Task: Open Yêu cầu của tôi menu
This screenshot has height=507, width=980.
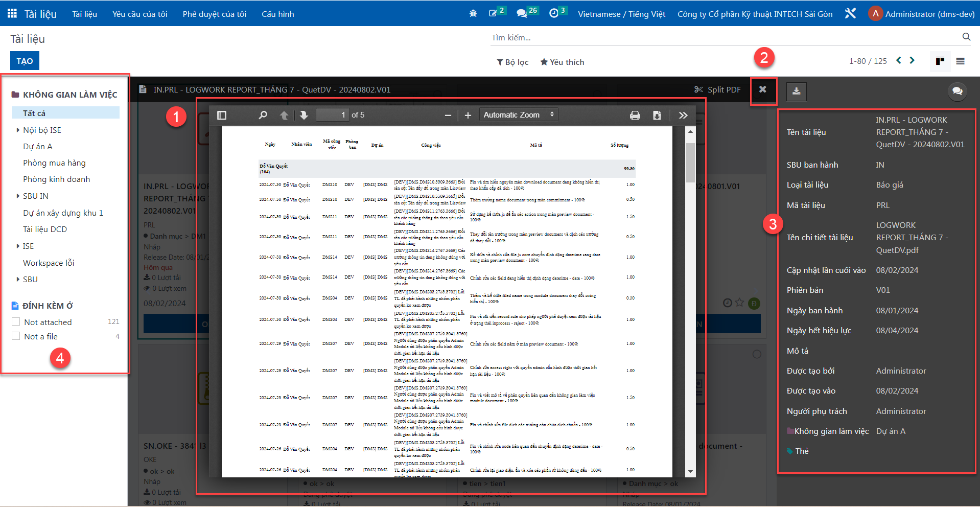Action: (x=140, y=14)
